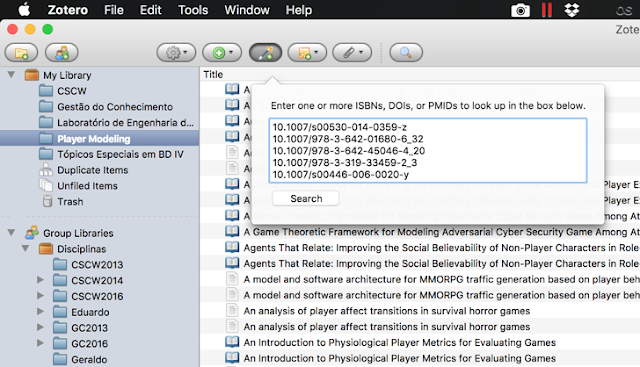Select the My Library root
Viewport: 640px width, 367px height.
point(67,76)
